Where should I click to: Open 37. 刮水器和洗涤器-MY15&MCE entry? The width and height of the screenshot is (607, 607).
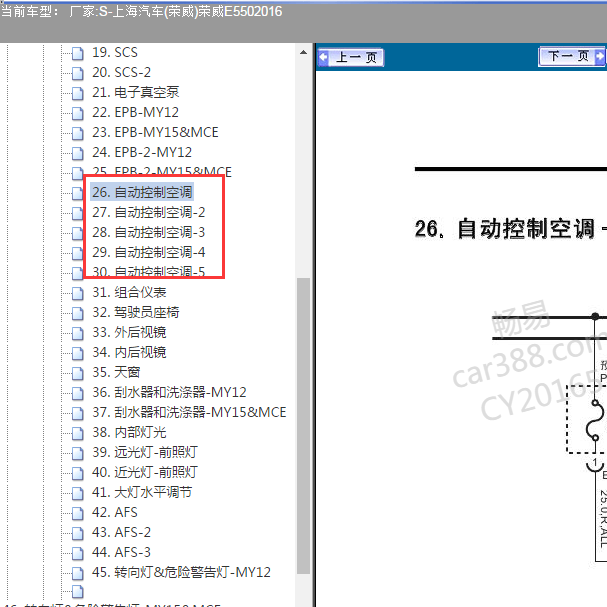click(189, 412)
